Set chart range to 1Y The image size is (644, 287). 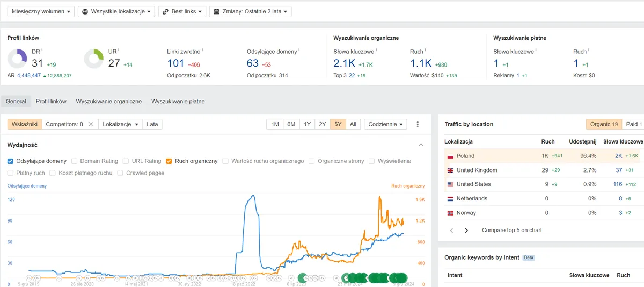[307, 124]
